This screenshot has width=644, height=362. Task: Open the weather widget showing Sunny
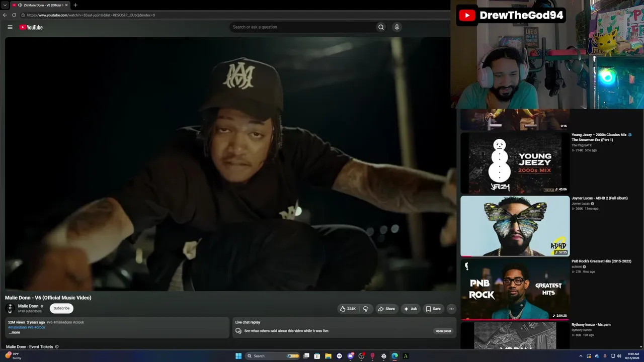pyautogui.click(x=13, y=356)
